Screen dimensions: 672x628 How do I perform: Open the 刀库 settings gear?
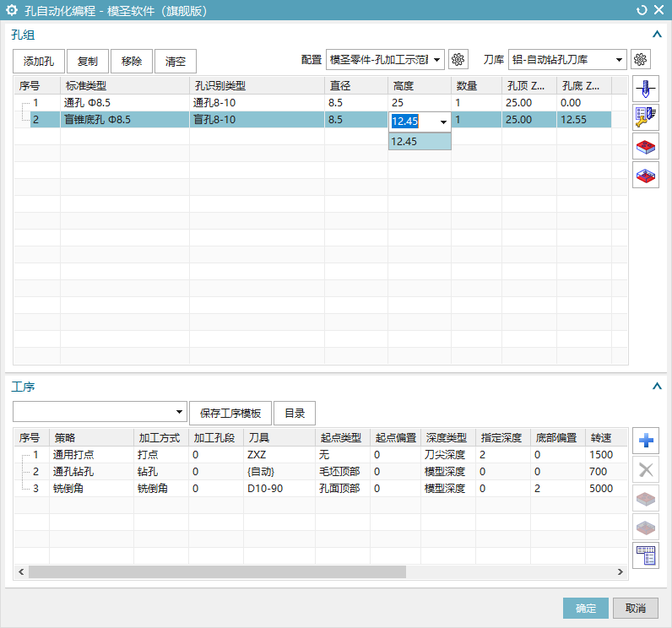640,59
